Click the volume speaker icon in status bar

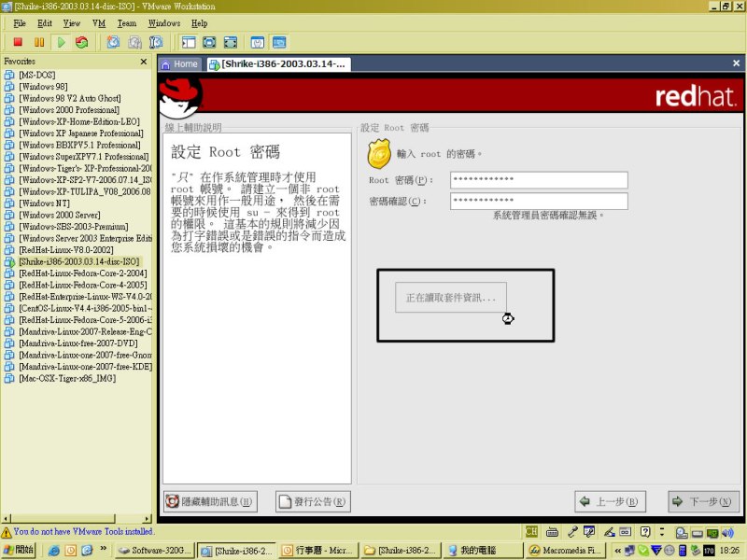728,532
